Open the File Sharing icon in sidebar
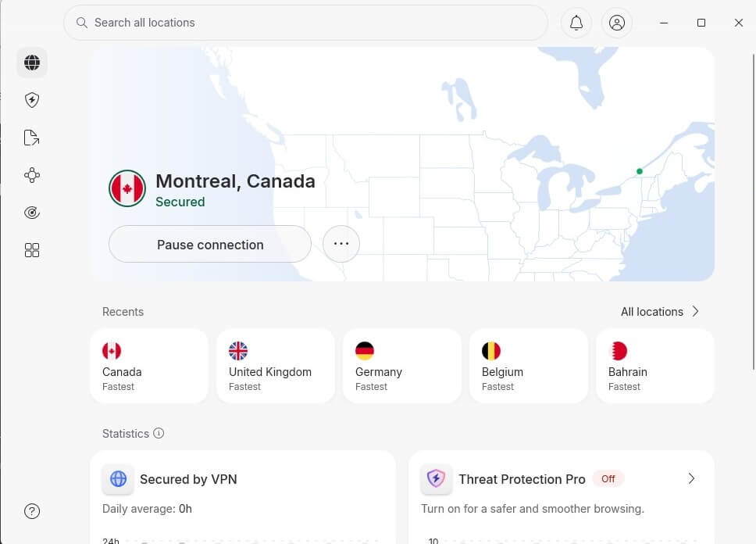Screen dimensions: 756x544 click(x=31, y=138)
